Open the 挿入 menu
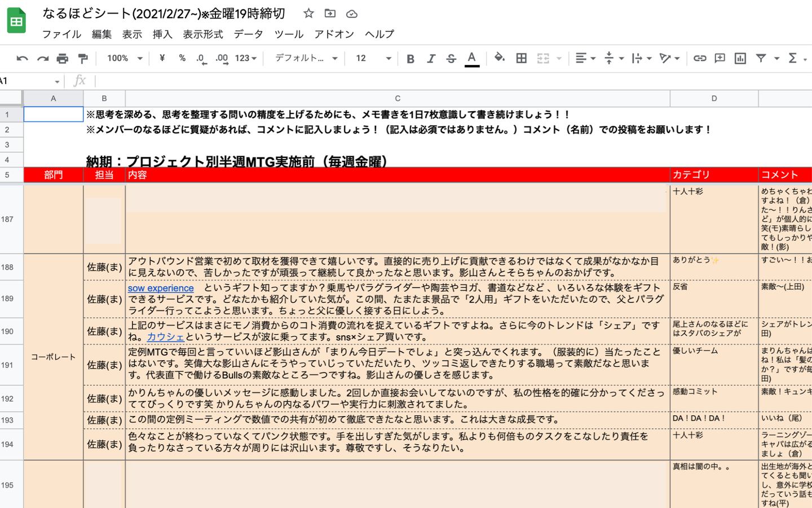812x508 pixels. pyautogui.click(x=162, y=34)
